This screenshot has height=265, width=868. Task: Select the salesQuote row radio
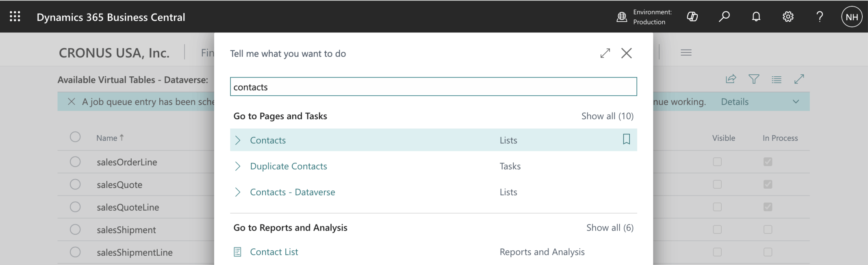click(x=75, y=185)
